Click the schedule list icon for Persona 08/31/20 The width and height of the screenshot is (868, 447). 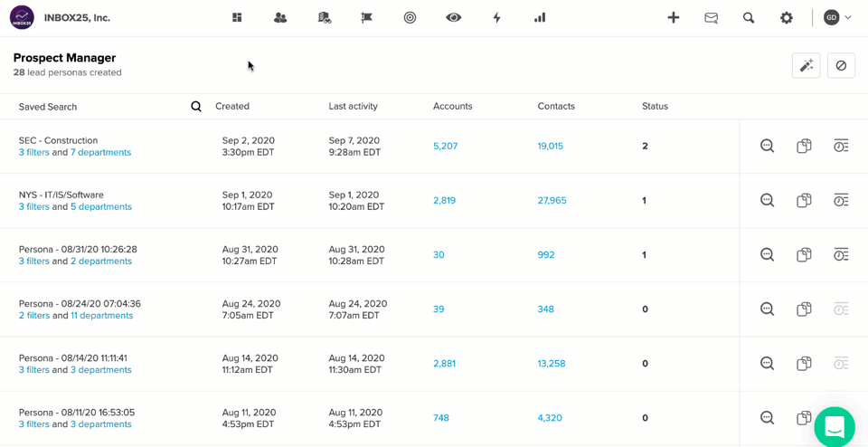coord(841,255)
